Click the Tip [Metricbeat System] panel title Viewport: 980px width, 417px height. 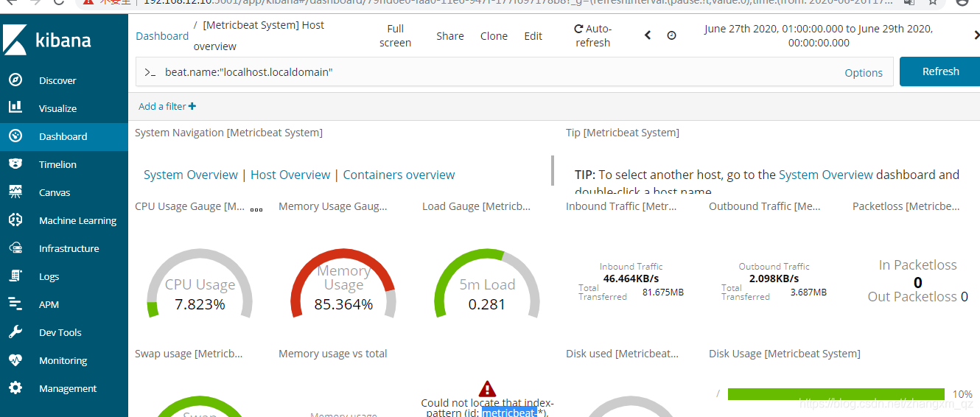pos(623,133)
